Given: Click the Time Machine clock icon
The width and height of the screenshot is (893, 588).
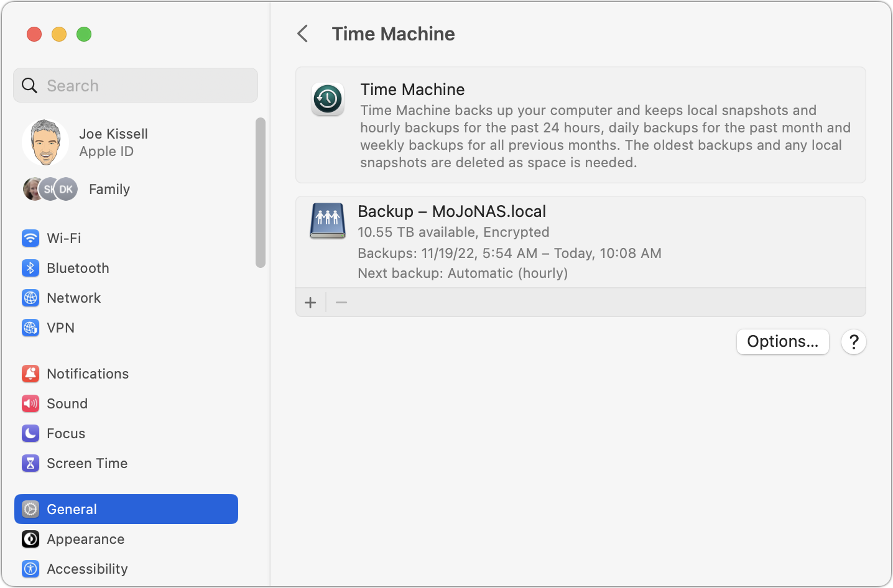Looking at the screenshot, I should pyautogui.click(x=328, y=99).
